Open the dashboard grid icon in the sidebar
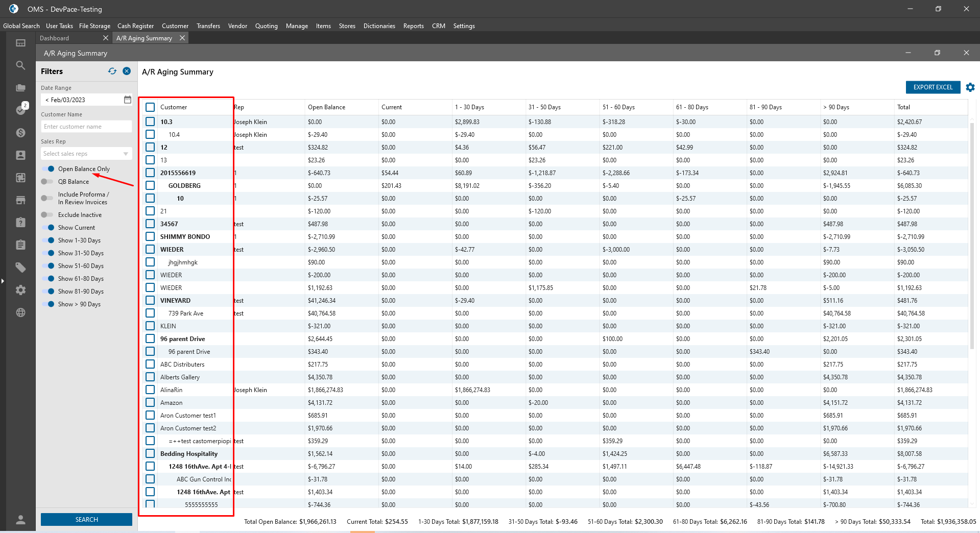The image size is (980, 533). [x=20, y=43]
